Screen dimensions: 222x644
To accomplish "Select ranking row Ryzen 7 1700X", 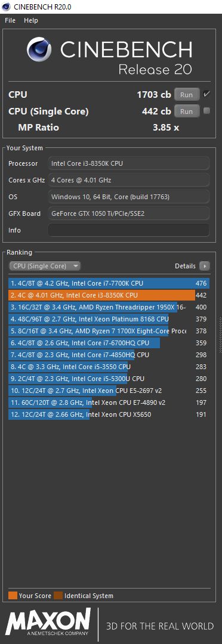I will click(x=109, y=331).
